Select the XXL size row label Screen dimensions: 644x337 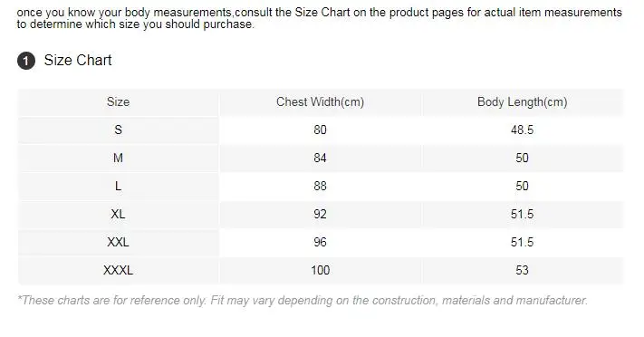(118, 242)
